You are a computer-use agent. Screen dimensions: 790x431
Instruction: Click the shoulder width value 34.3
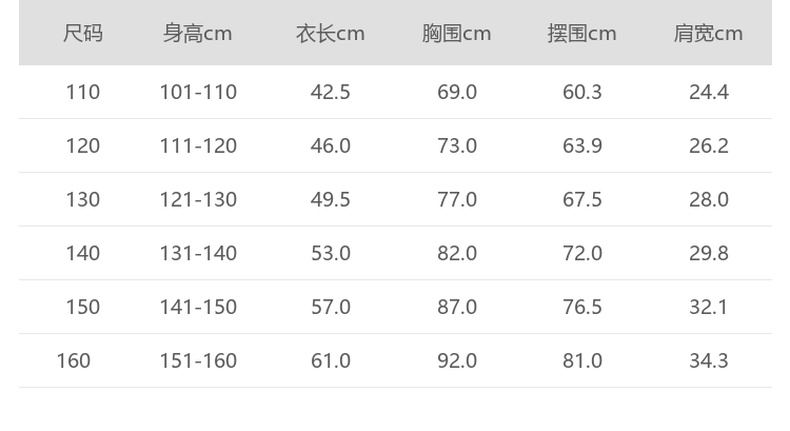(708, 360)
